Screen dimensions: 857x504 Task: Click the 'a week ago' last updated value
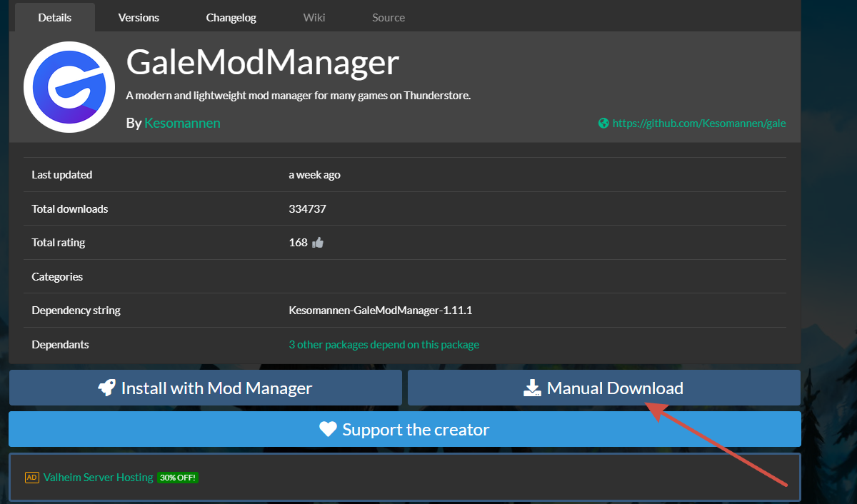point(314,175)
